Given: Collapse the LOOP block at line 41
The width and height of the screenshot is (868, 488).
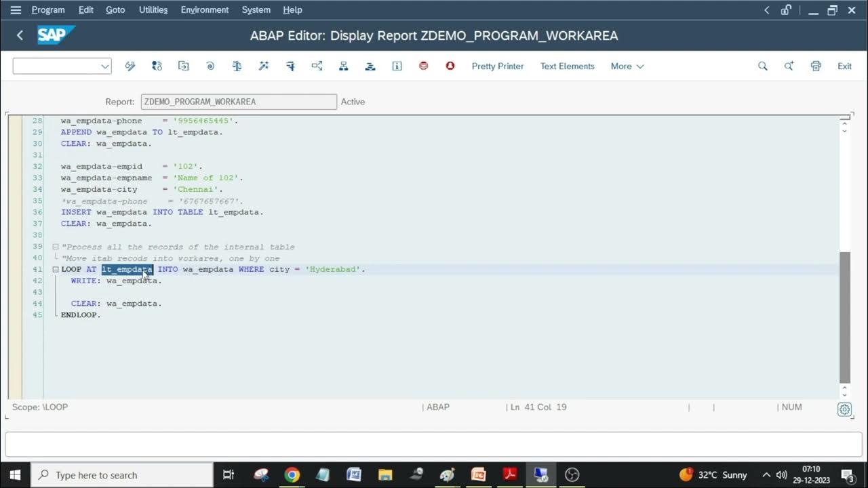Looking at the screenshot, I should click(x=56, y=270).
